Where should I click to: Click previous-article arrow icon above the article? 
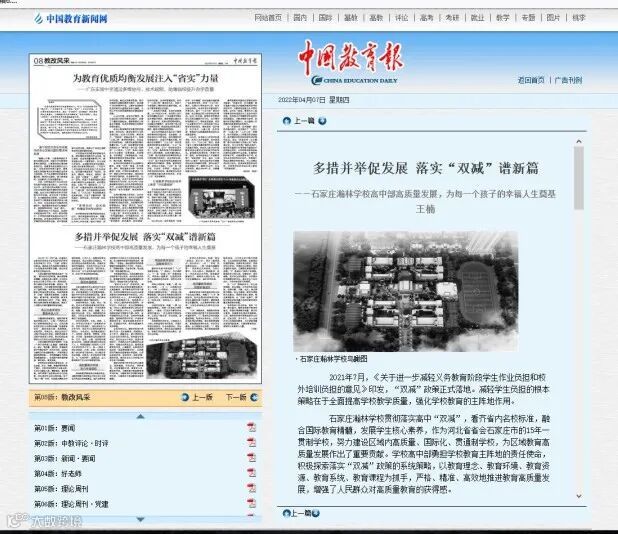coord(287,121)
